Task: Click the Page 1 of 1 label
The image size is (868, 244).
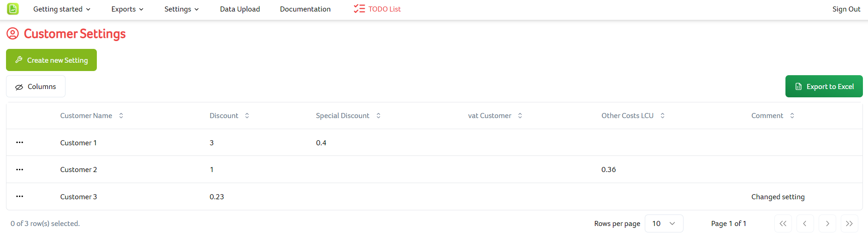Action: click(x=729, y=224)
